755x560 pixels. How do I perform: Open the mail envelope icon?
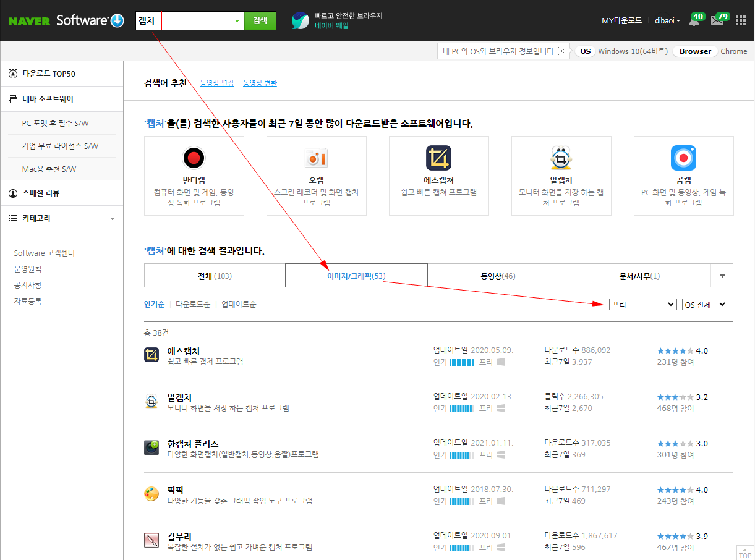click(x=717, y=20)
